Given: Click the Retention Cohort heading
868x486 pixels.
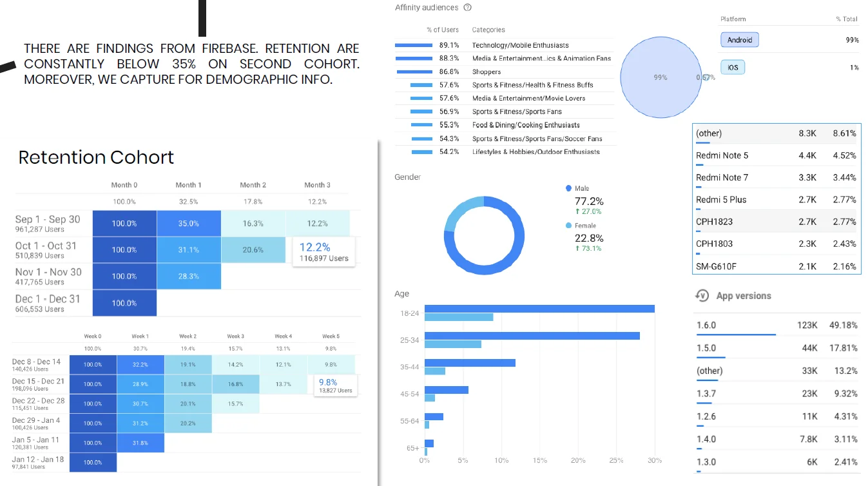Looking at the screenshot, I should [x=96, y=157].
